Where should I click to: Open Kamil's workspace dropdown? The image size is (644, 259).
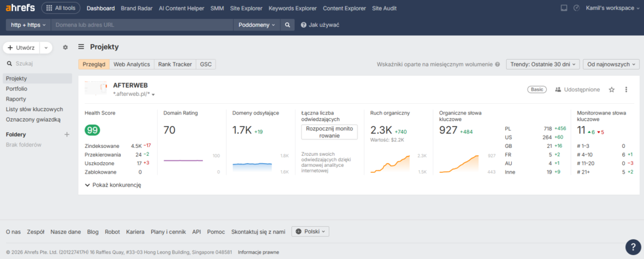point(612,8)
